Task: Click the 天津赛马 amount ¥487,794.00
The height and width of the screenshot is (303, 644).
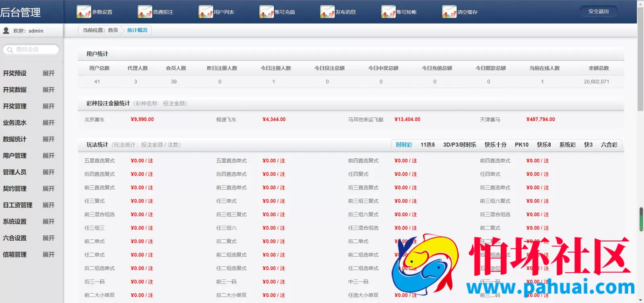Action: 541,120
